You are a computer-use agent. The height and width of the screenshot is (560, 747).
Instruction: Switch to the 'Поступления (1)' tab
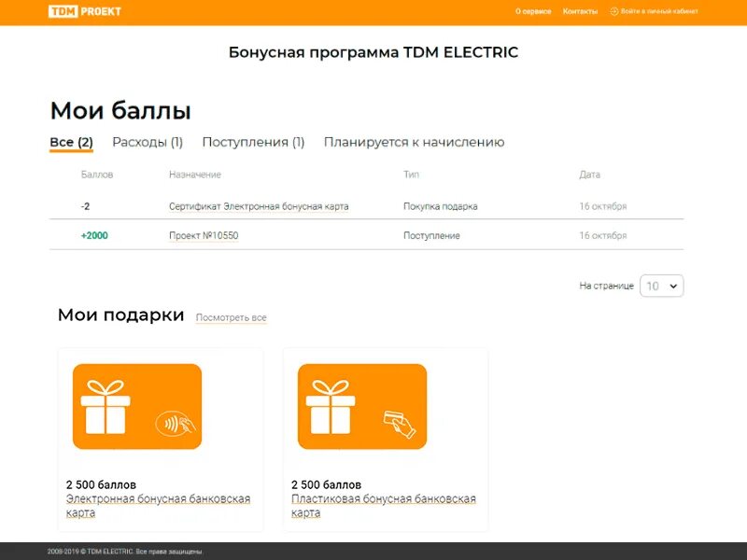(x=253, y=143)
